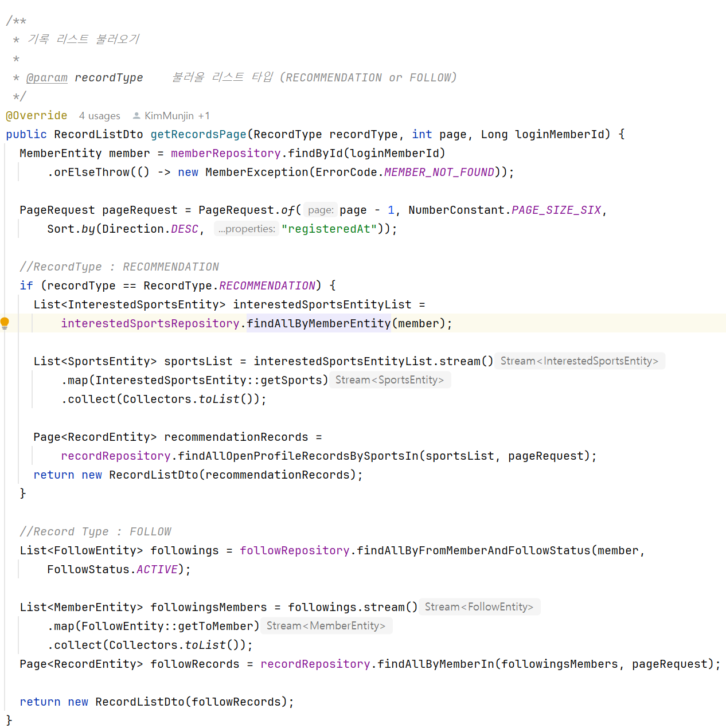Click the '//Record Type : FOLLOW' comment
This screenshot has height=728, width=726.
tap(95, 531)
